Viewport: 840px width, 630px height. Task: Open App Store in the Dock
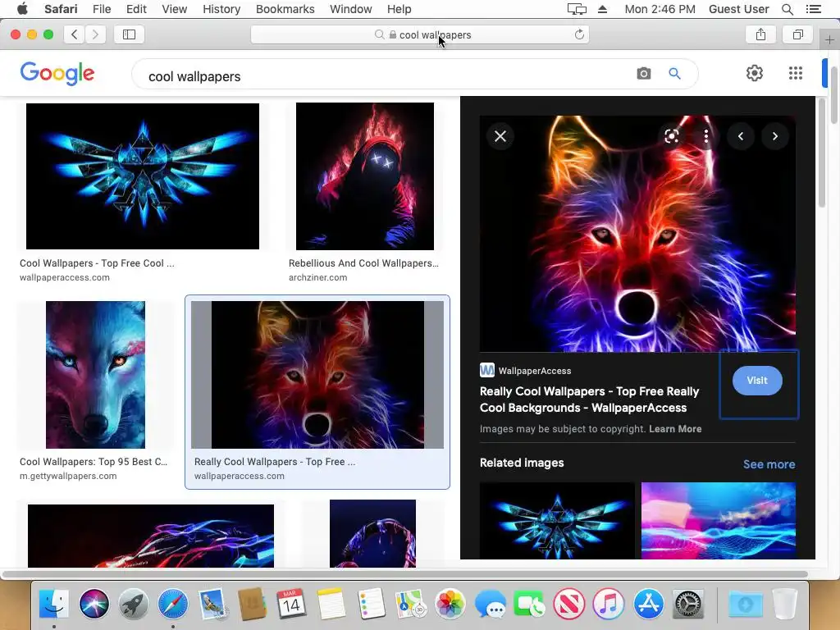pyautogui.click(x=648, y=604)
